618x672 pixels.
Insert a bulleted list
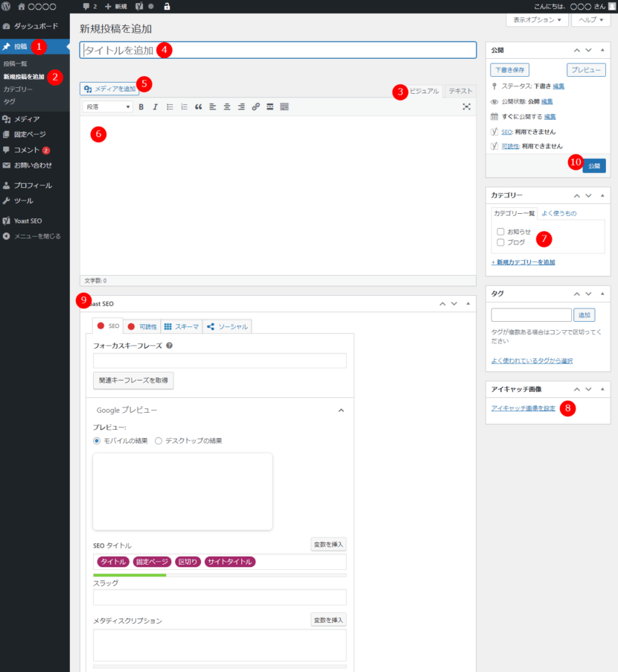click(170, 107)
